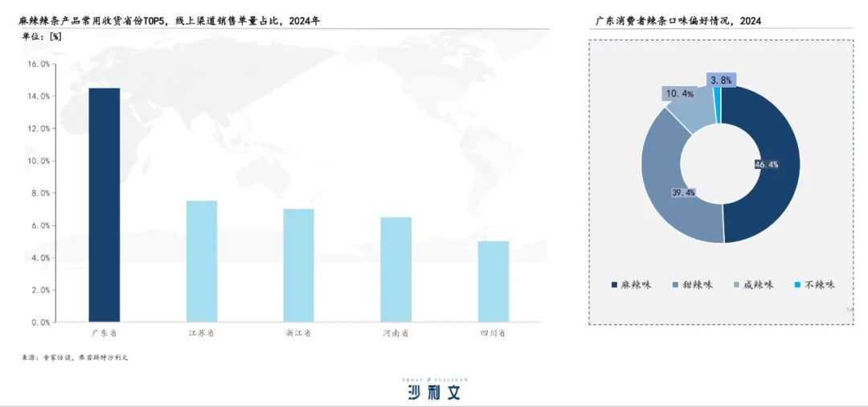The height and width of the screenshot is (407, 868).
Task: Click the 不辣味 legend color square
Action: [796, 285]
